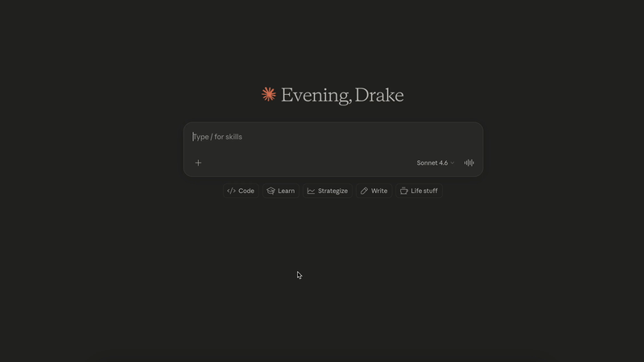The image size is (644, 362).
Task: Select the Code suggestion chip
Action: coord(241,191)
